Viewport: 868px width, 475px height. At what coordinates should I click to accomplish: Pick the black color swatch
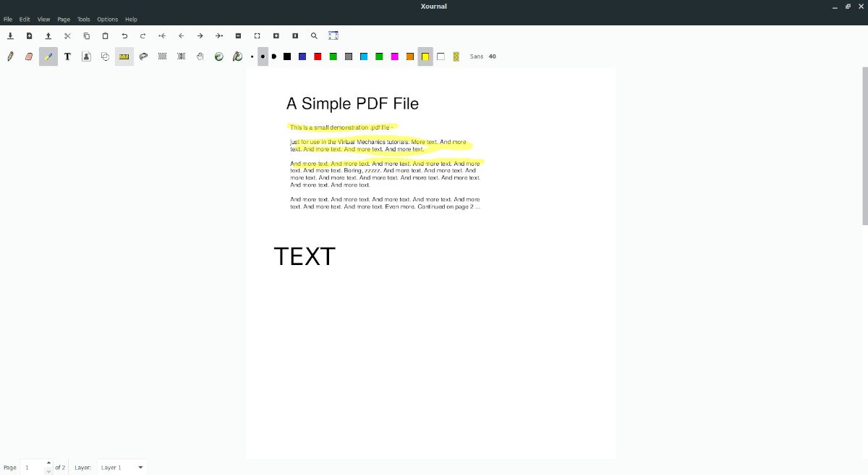point(287,56)
